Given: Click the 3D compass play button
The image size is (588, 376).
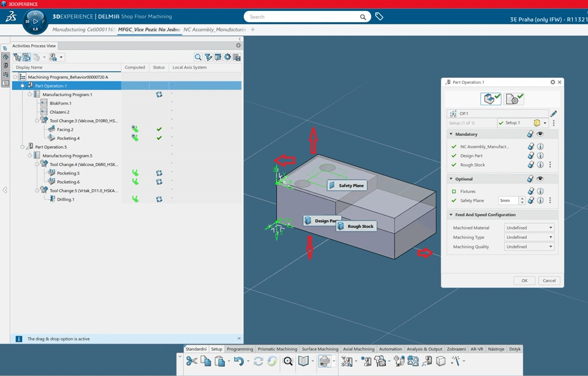Looking at the screenshot, I should (x=36, y=21).
